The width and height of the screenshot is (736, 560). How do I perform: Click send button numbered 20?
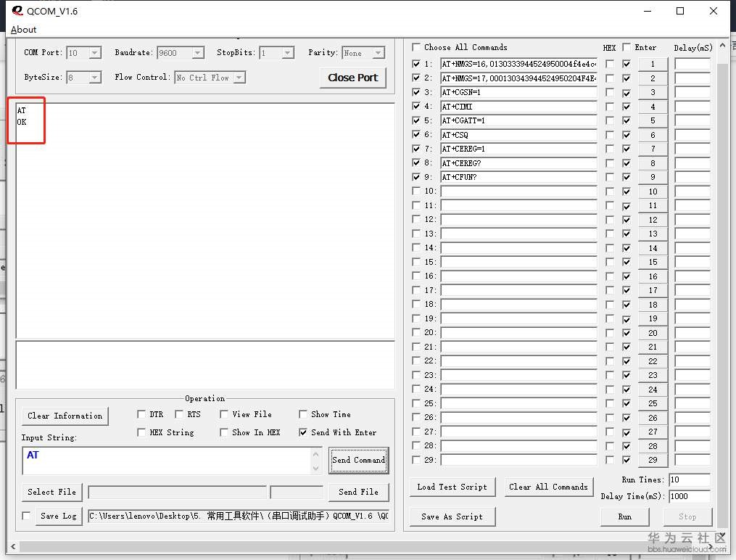(653, 333)
